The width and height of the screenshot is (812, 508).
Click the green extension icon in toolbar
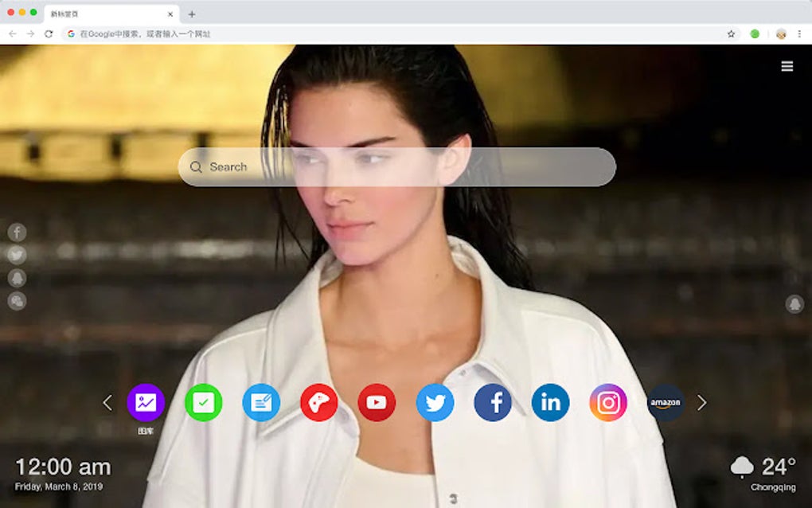pyautogui.click(x=755, y=33)
